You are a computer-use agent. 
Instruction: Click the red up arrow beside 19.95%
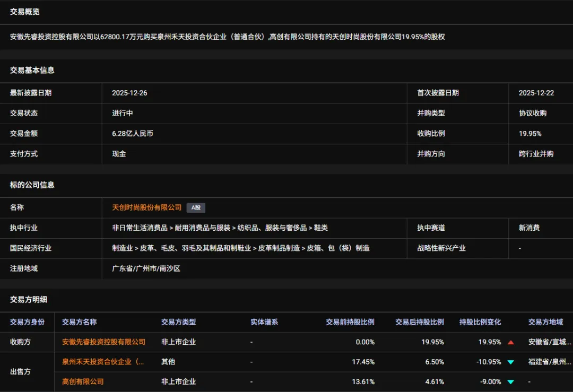click(x=511, y=342)
